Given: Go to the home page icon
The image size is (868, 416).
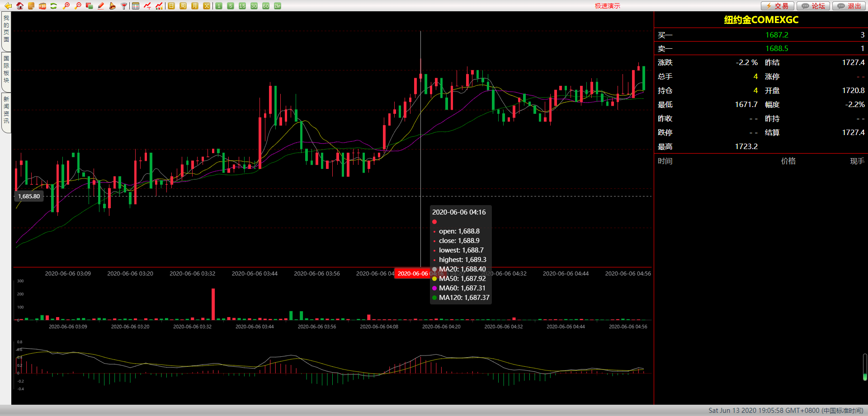Looking at the screenshot, I should pyautogui.click(x=19, y=6).
